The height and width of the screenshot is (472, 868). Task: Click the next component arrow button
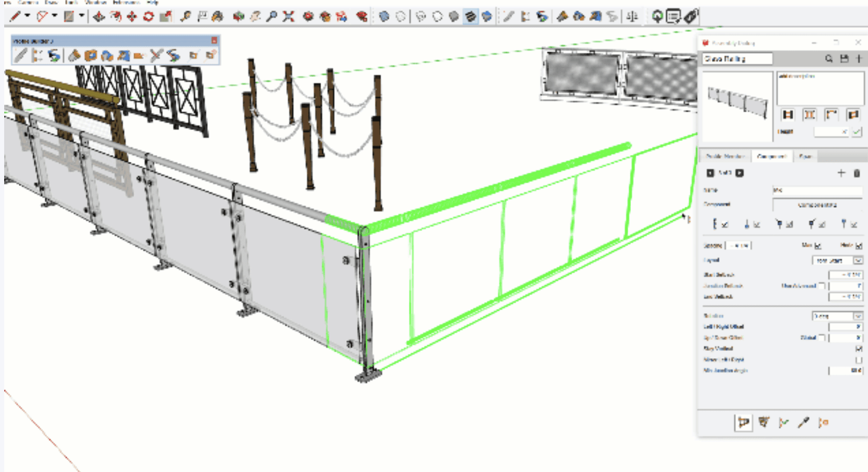[740, 173]
